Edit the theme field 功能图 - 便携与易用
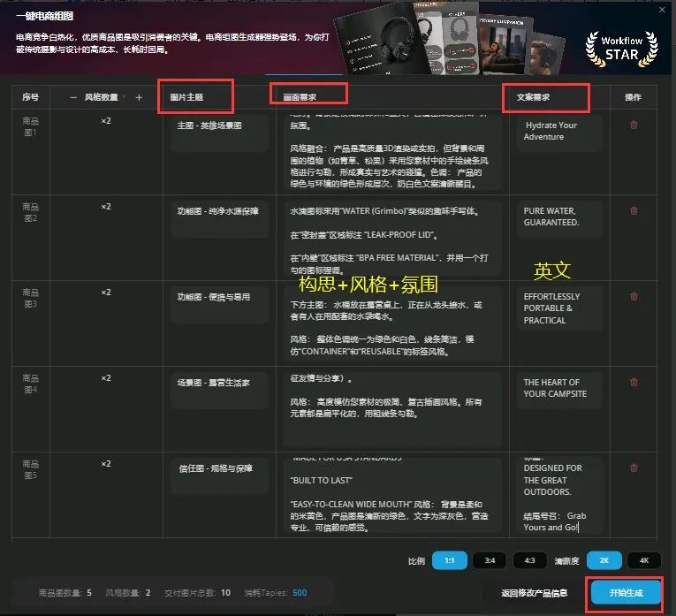Viewport: 676px width, 616px height. (219, 305)
